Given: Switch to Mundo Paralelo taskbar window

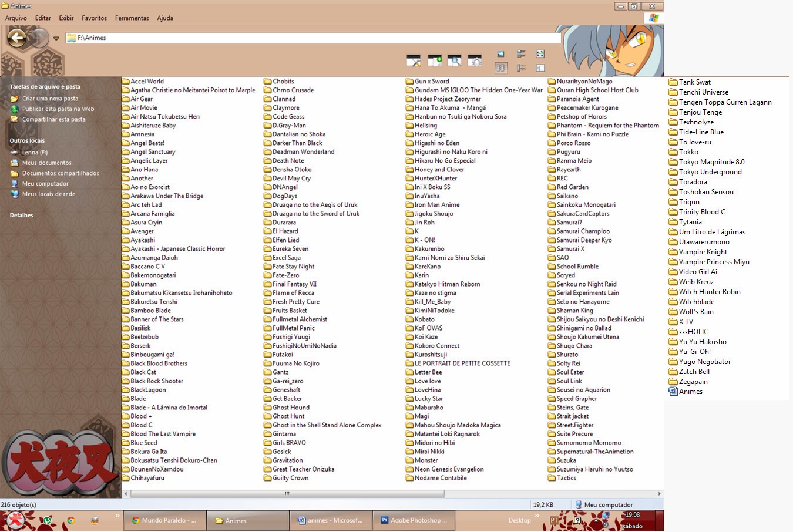Looking at the screenshot, I should pyautogui.click(x=164, y=520).
